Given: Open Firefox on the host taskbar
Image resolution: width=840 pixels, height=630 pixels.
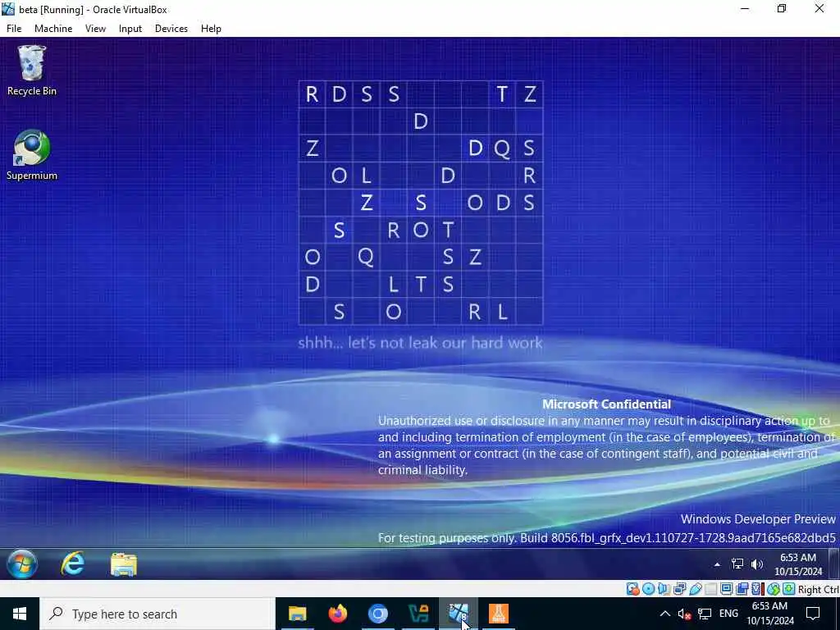Looking at the screenshot, I should point(337,614).
